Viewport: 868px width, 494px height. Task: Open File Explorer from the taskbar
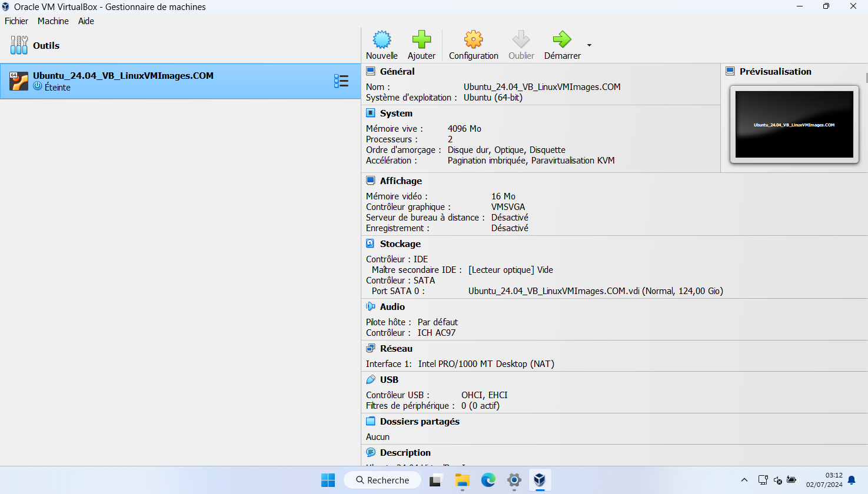[462, 480]
